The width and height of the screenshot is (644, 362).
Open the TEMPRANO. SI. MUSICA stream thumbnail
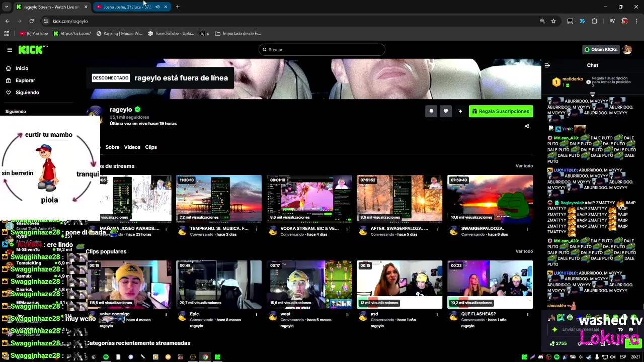tap(219, 199)
